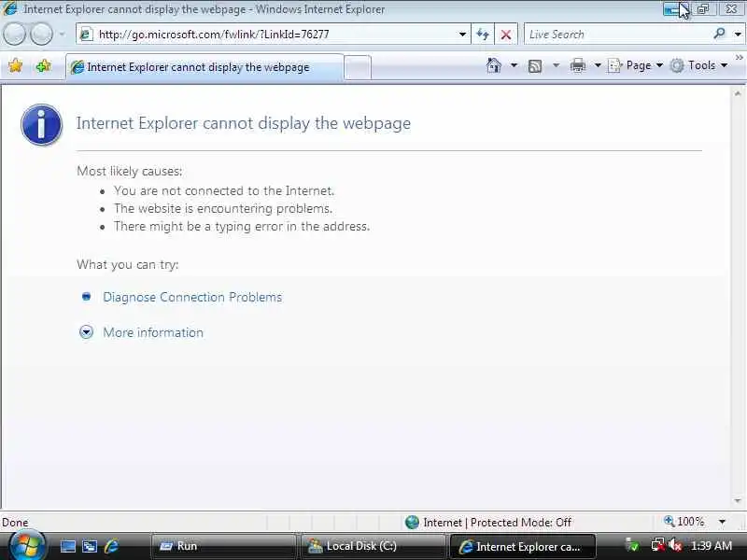Click the red Stop loading button
Viewport: 747px width, 560px height.
(506, 35)
